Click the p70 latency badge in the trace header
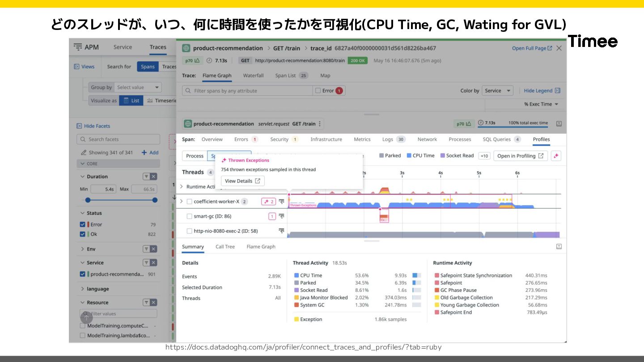The width and height of the screenshot is (644, 362). tap(192, 60)
